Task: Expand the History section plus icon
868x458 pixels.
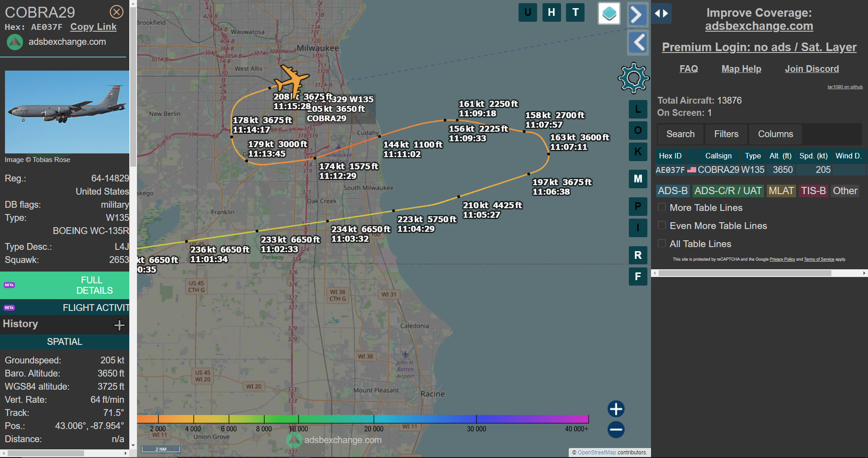Action: (119, 325)
